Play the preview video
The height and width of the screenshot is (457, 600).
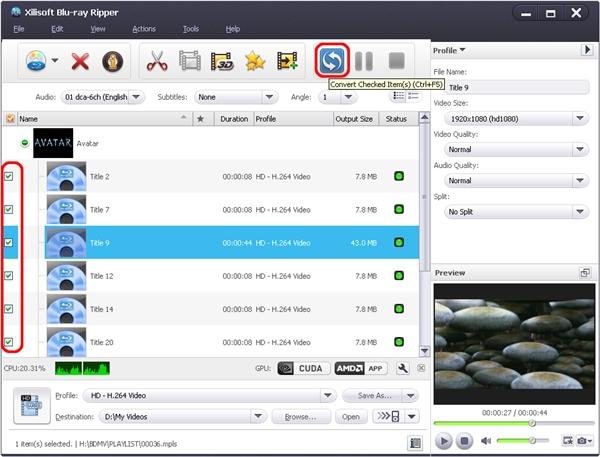click(x=443, y=441)
